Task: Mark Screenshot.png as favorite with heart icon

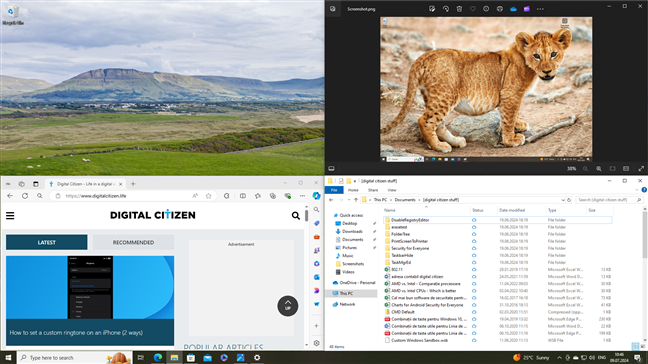Action: tap(473, 9)
